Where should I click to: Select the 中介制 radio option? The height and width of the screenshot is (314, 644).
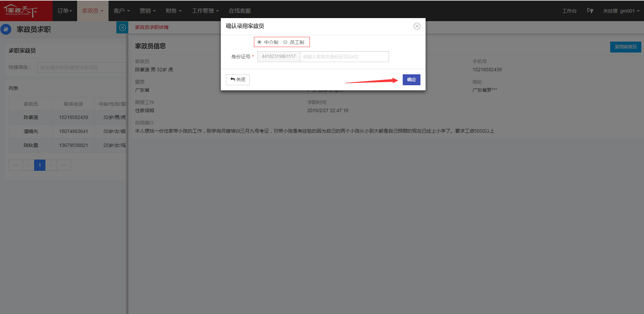coord(259,42)
